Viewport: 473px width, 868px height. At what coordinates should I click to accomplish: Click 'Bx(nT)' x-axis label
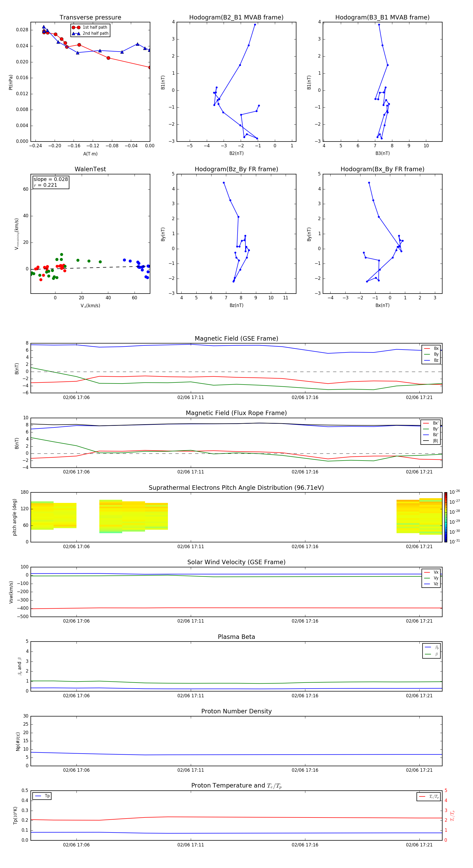point(382,305)
